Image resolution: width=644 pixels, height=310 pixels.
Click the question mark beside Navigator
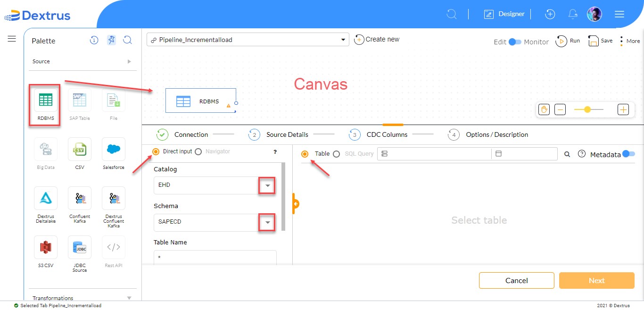coord(275,152)
